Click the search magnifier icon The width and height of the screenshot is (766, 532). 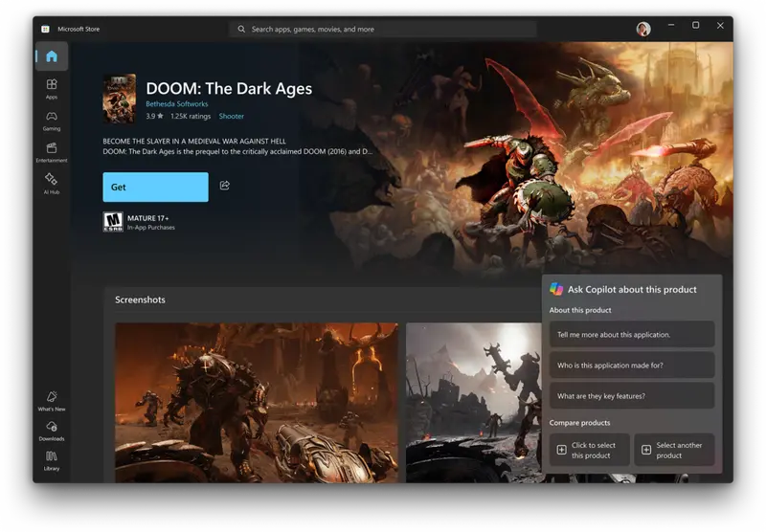coord(241,30)
